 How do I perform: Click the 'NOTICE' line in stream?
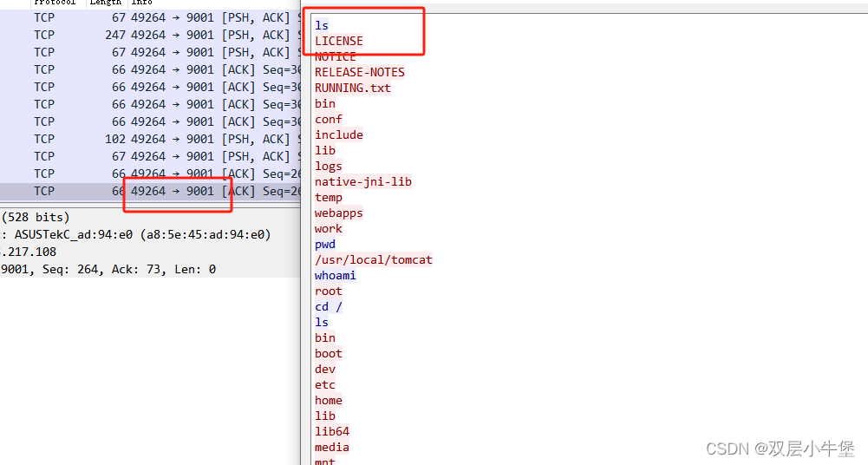[x=335, y=56]
